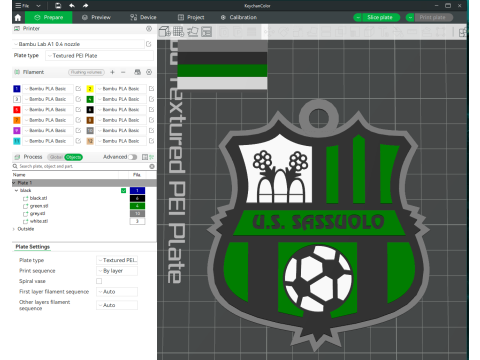Open the File menu

pyautogui.click(x=23, y=6)
